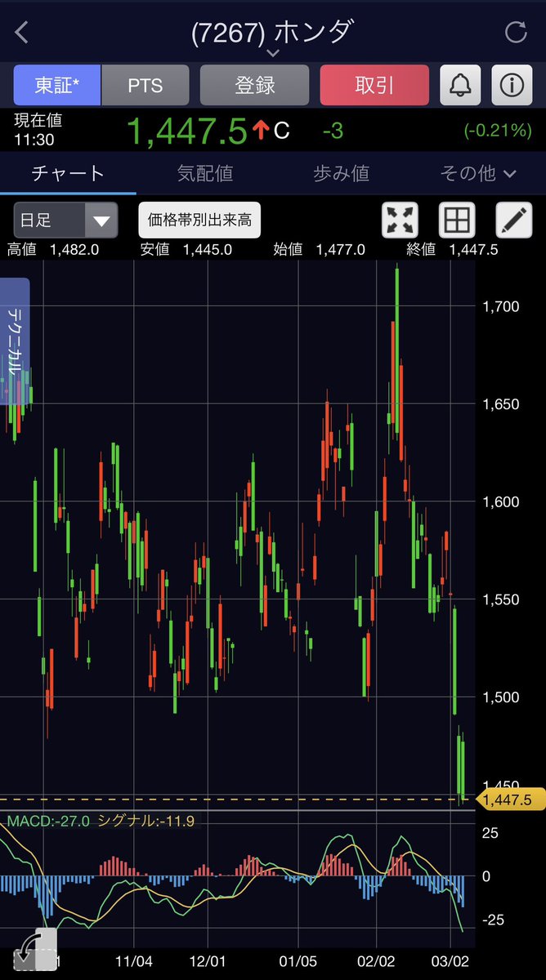This screenshot has width=546, height=980.
Task: Open the pencil drawing tool
Action: pos(513,220)
